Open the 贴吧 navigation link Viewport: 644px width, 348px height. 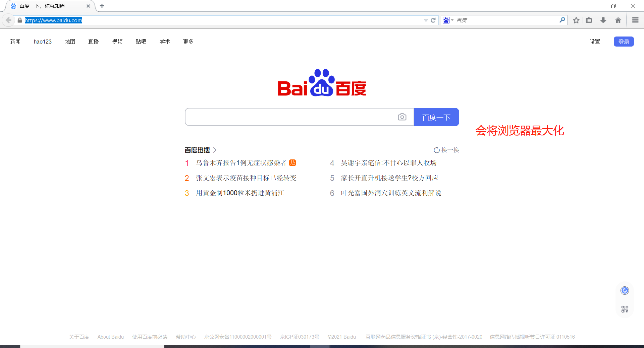[141, 42]
